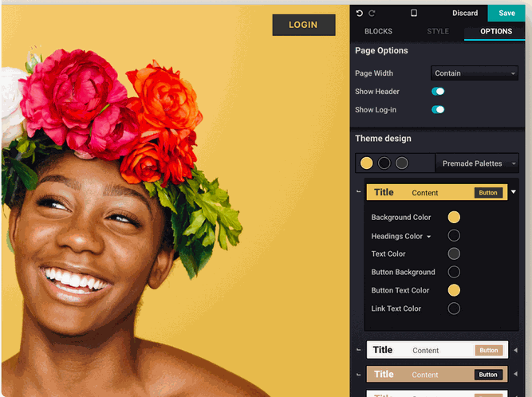Change the Link Text Color swatch
Image resolution: width=532 pixels, height=397 pixels.
click(x=454, y=309)
